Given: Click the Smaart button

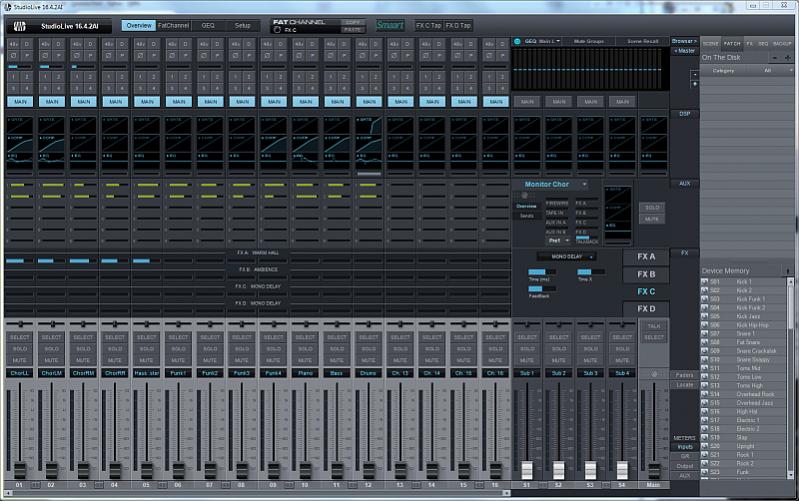Looking at the screenshot, I should click(x=390, y=25).
